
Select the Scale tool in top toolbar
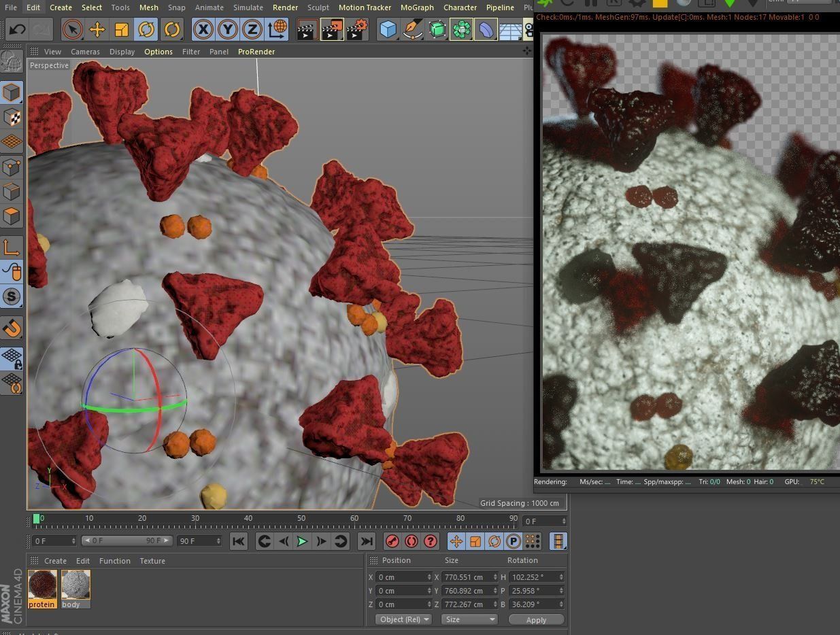122,29
